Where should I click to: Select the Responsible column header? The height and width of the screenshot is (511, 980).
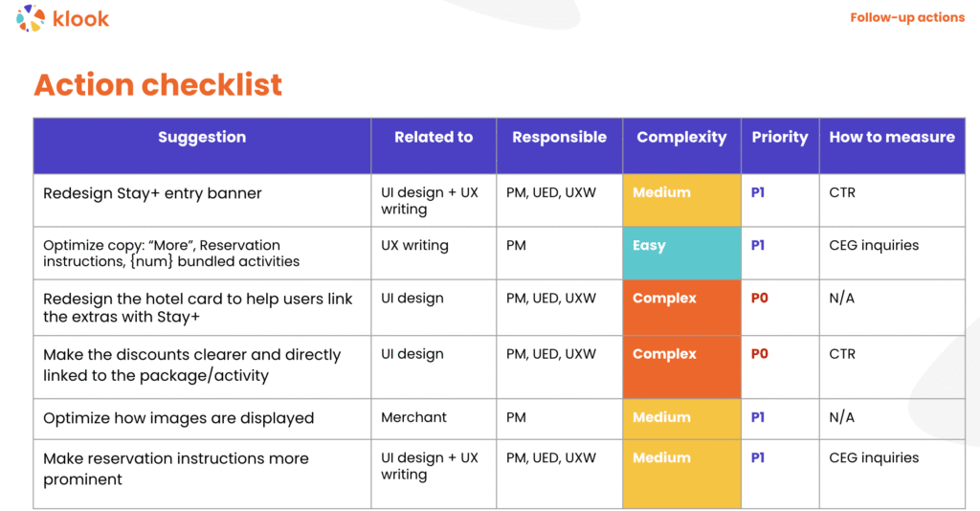pyautogui.click(x=559, y=137)
